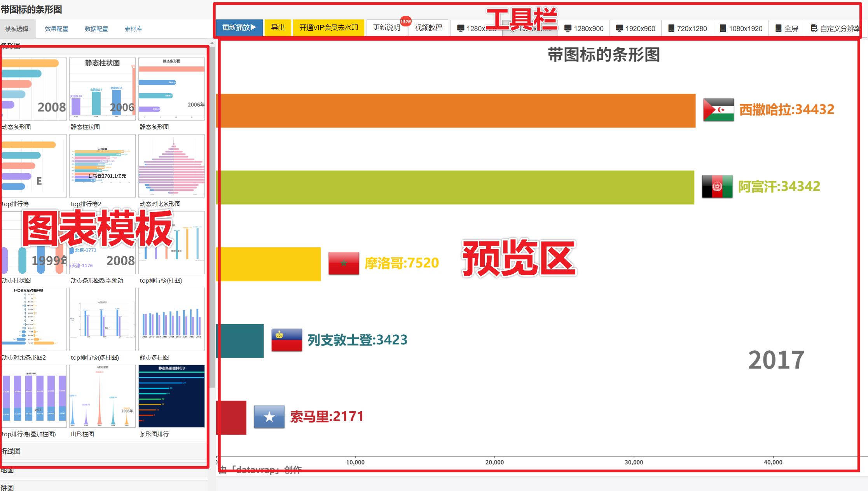Open 更新说明 update notes
868x491 pixels.
coord(386,28)
